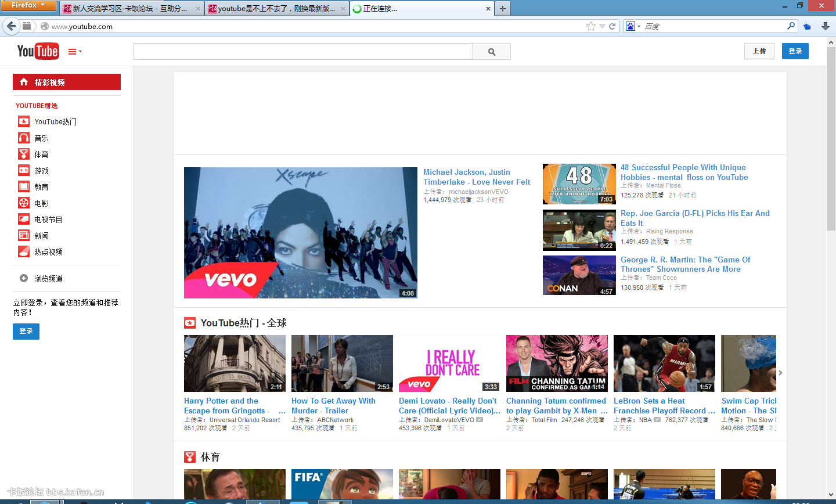
Task: Click the magnifier search button
Action: click(492, 52)
